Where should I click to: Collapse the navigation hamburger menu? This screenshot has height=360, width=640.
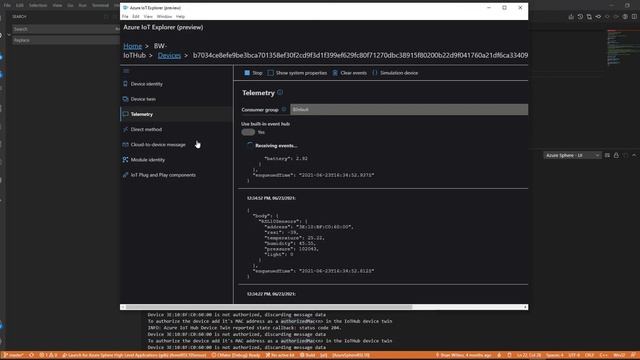click(x=126, y=71)
